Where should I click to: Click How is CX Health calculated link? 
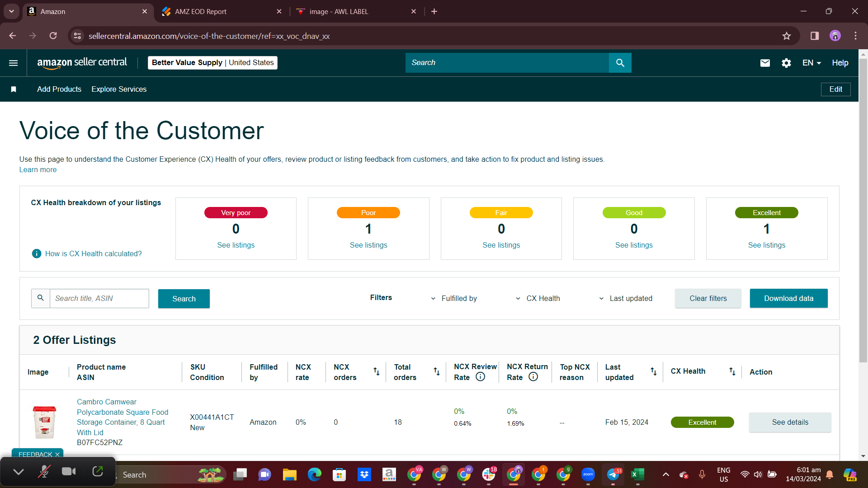(94, 254)
